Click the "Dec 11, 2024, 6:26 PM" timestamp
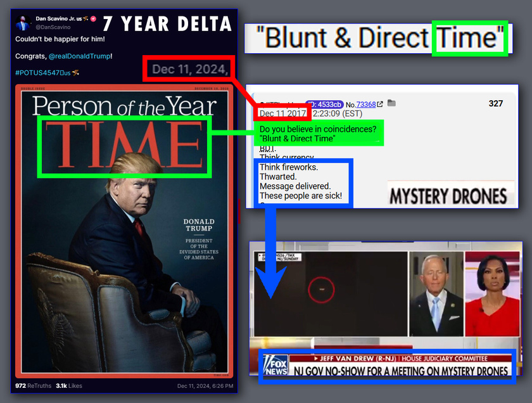The image size is (532, 403). point(205,386)
